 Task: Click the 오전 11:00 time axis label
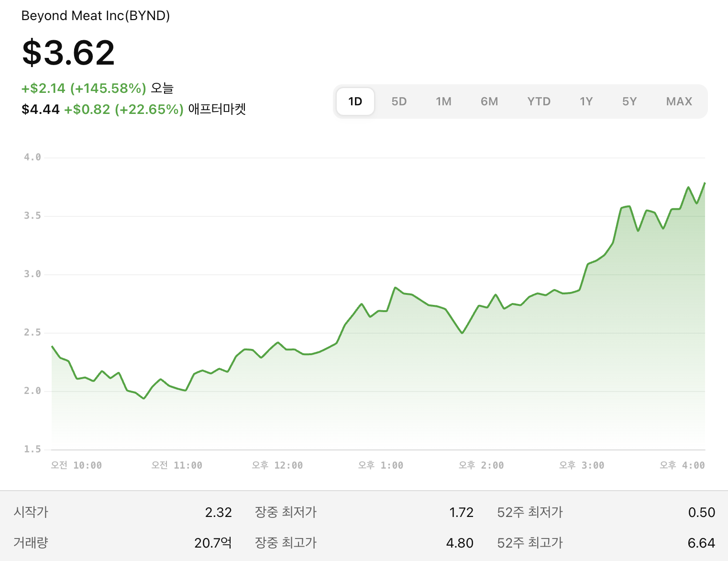click(x=177, y=465)
